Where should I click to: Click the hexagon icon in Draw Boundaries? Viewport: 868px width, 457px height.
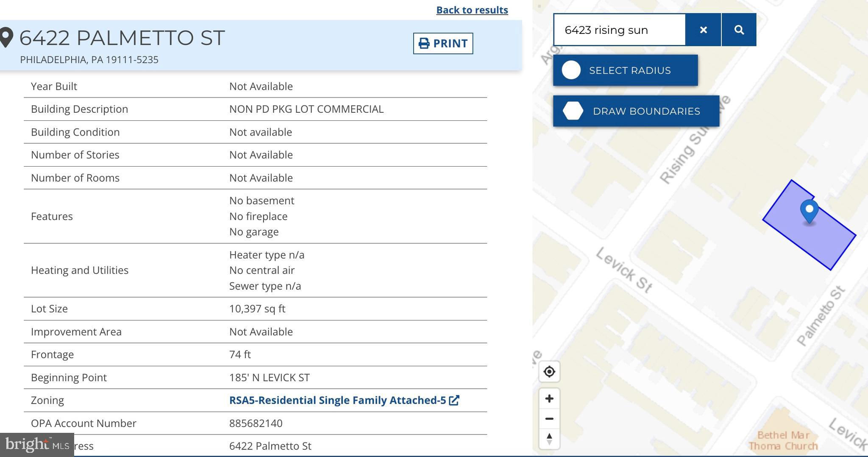[573, 111]
